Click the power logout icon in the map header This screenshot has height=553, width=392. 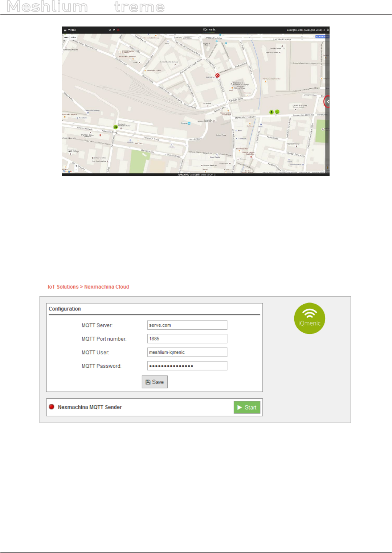[x=328, y=30]
